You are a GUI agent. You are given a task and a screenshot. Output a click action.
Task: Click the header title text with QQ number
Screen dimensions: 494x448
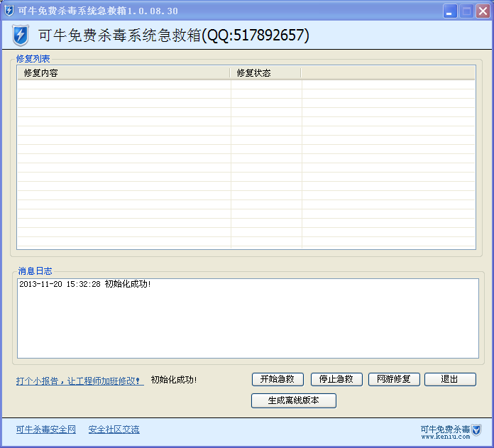pos(174,35)
